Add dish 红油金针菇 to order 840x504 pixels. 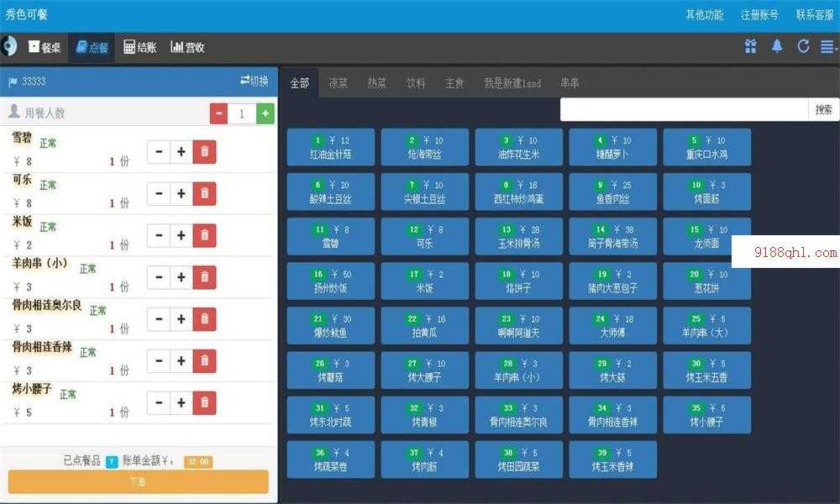coord(330,147)
